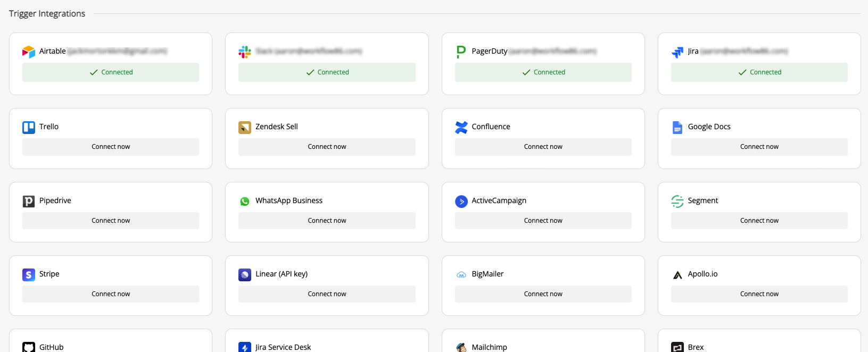Click the Confluence label text

(x=491, y=127)
